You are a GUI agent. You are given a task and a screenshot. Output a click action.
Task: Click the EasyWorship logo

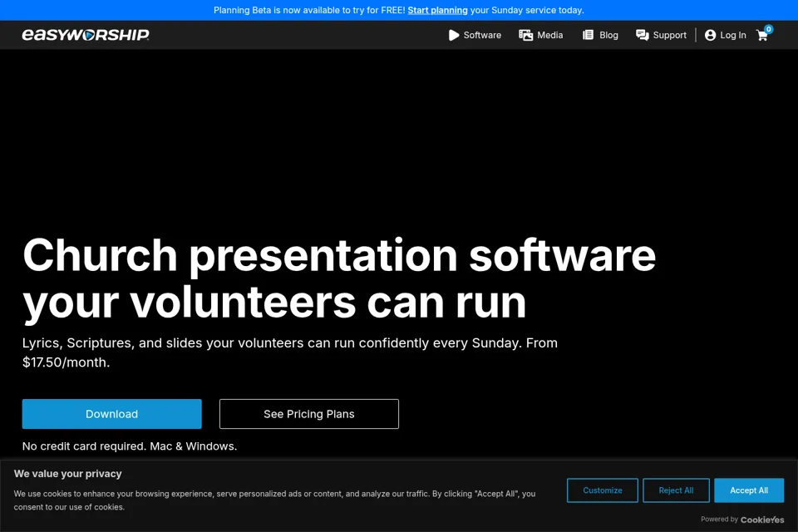86,35
